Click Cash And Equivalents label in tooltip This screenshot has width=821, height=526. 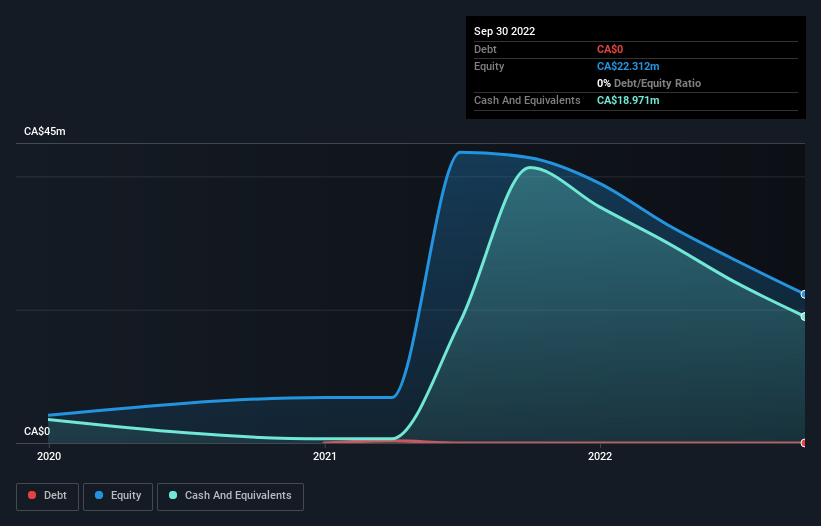pyautogui.click(x=527, y=100)
